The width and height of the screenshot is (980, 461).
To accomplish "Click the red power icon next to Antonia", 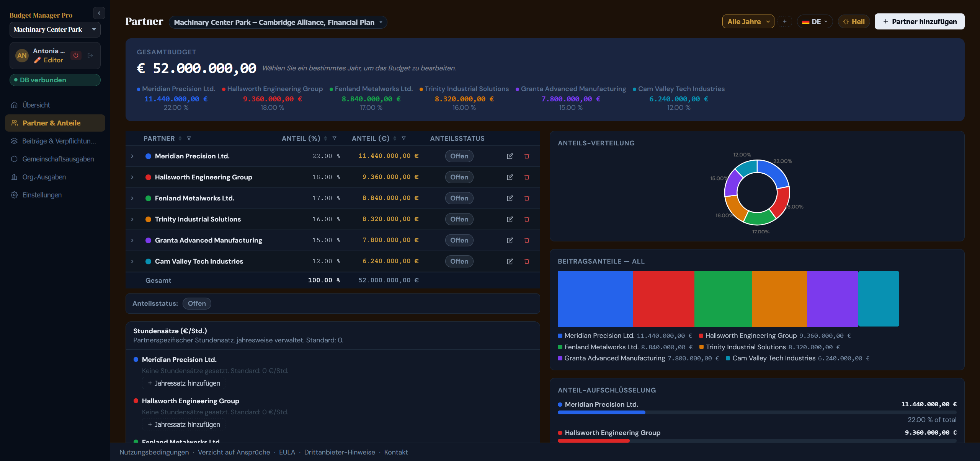I will (x=76, y=55).
